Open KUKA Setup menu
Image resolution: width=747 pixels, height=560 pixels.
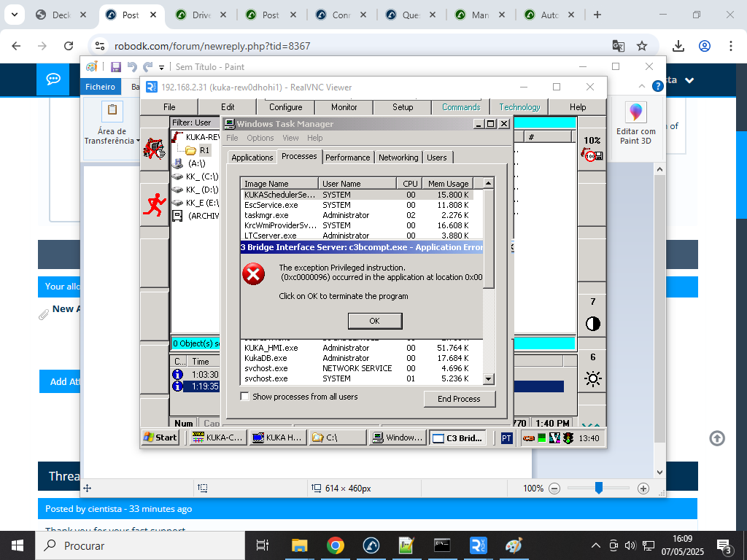403,107
